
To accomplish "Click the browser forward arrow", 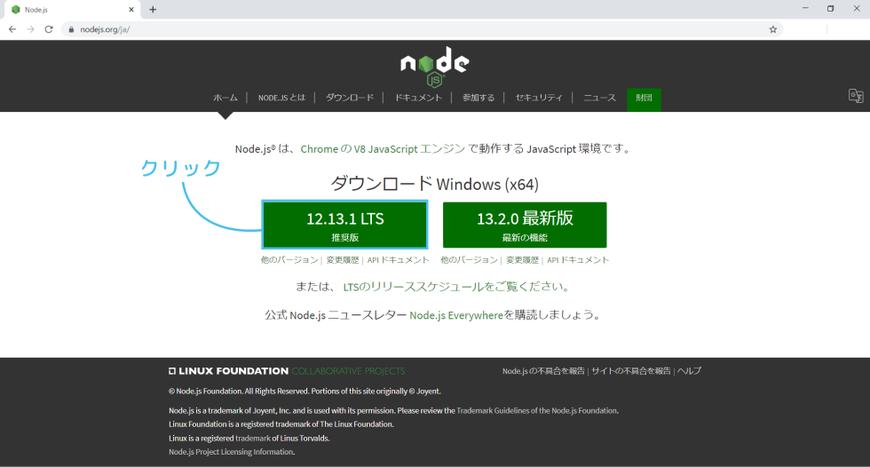I will (x=31, y=29).
